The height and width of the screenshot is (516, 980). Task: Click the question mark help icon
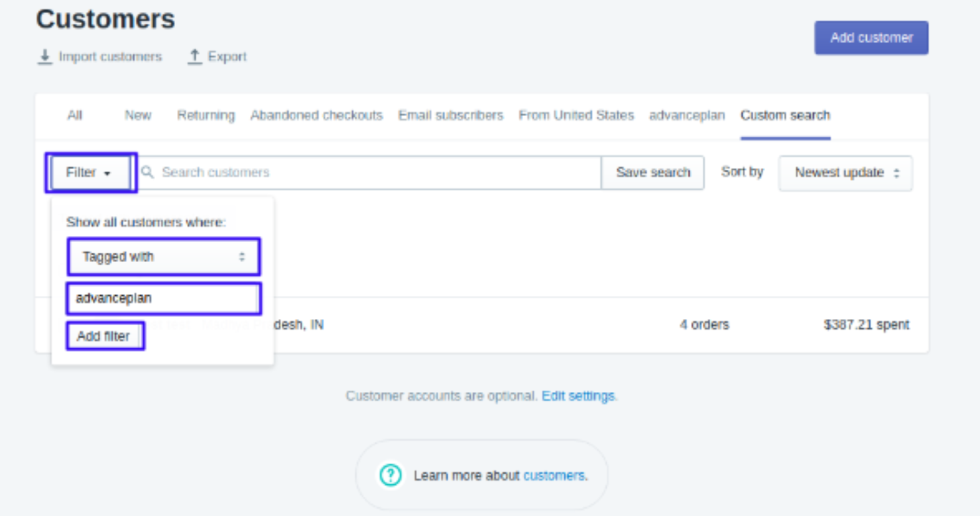[391, 475]
